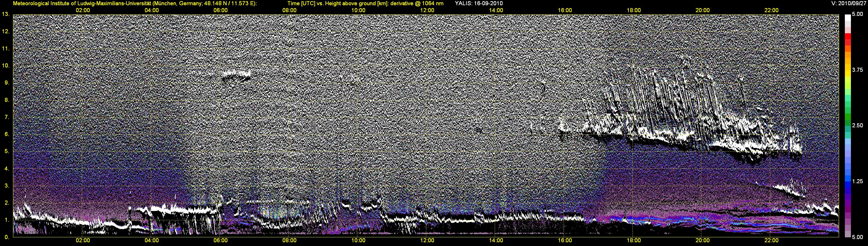Viewport: 868px width, 246px height.
Task: Click the 10:00 label on the bottom time axis
Action: click(x=358, y=240)
